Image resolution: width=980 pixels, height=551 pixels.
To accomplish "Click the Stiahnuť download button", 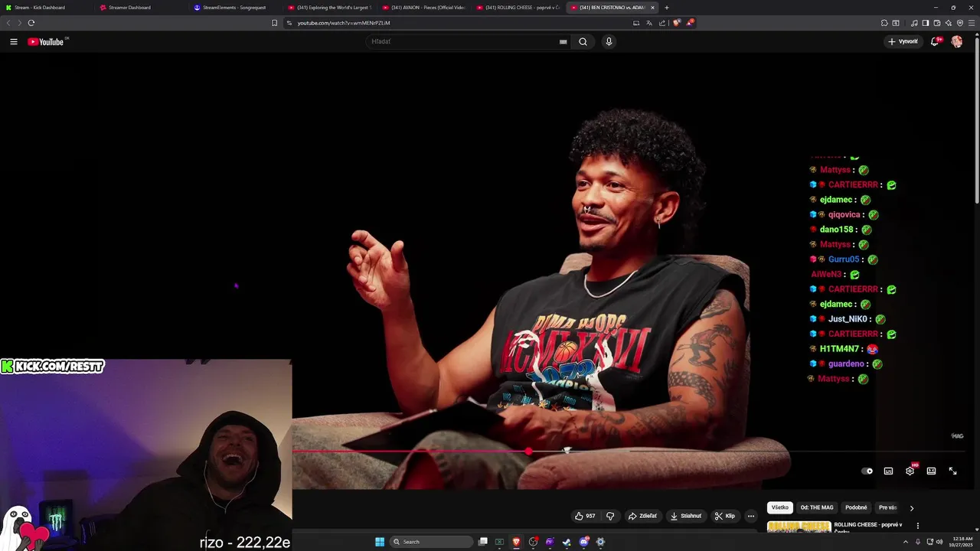I will click(x=685, y=516).
